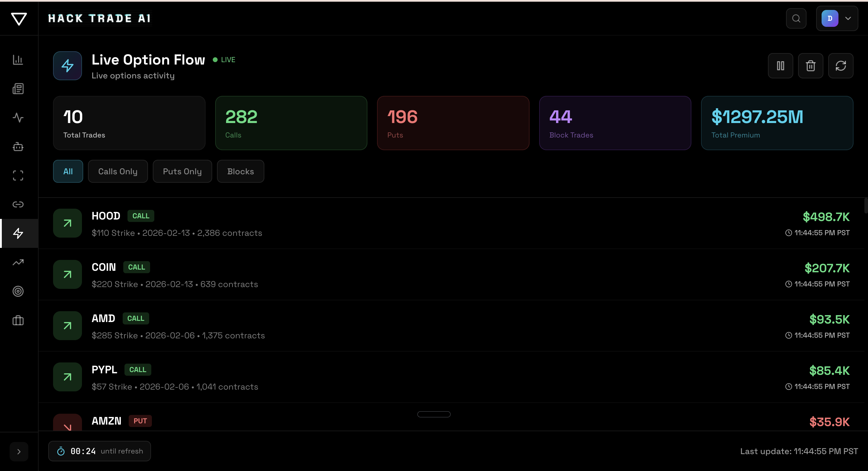This screenshot has width=868, height=471.
Task: Open the search icon in the top bar
Action: click(x=796, y=18)
